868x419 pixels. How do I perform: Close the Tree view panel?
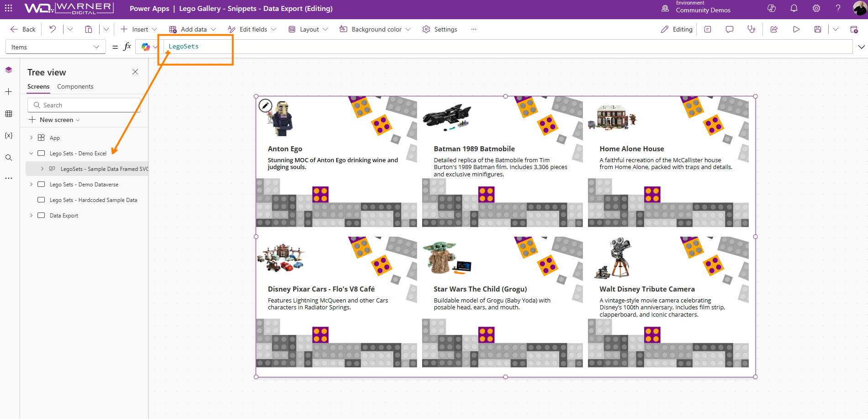(135, 72)
